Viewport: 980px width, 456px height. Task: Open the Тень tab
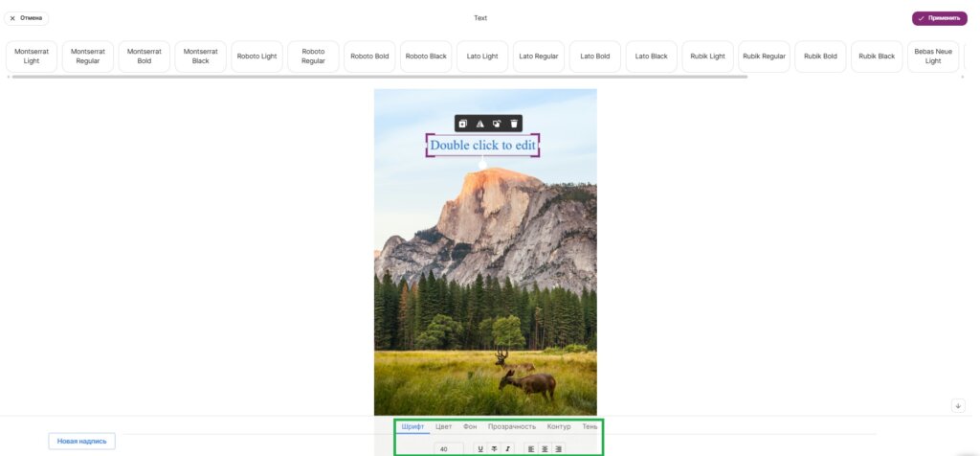(590, 426)
